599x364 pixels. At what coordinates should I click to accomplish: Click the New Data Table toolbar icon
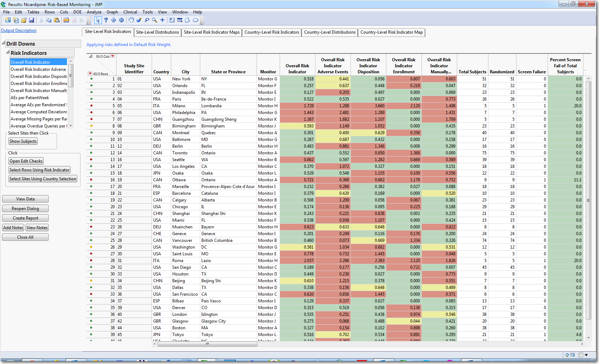8,20
